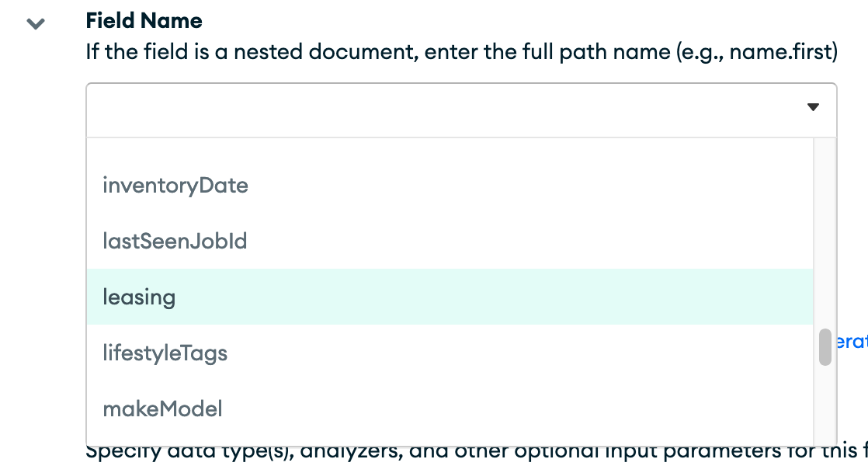Pick the highlighted leasing option
The image size is (868, 466).
(x=139, y=297)
